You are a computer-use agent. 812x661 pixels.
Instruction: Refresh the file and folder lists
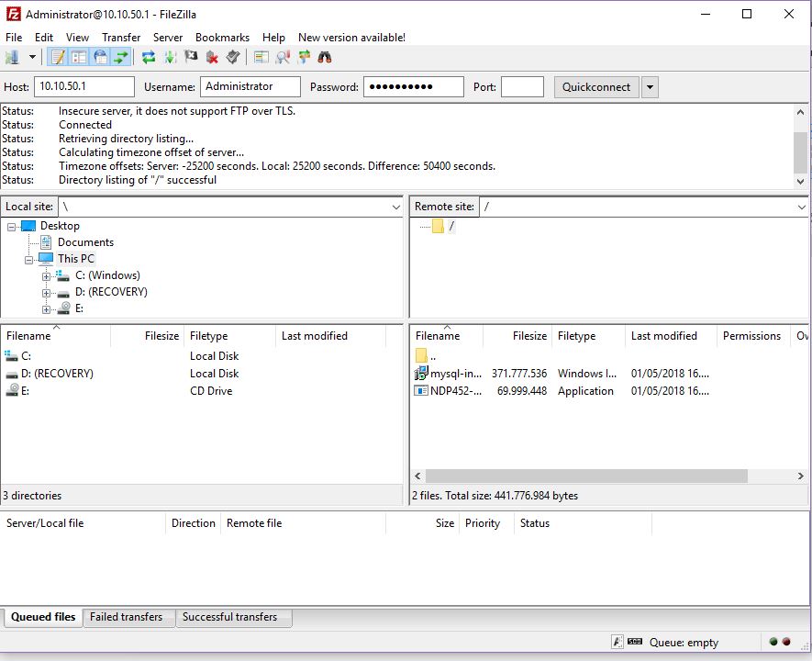coord(150,57)
